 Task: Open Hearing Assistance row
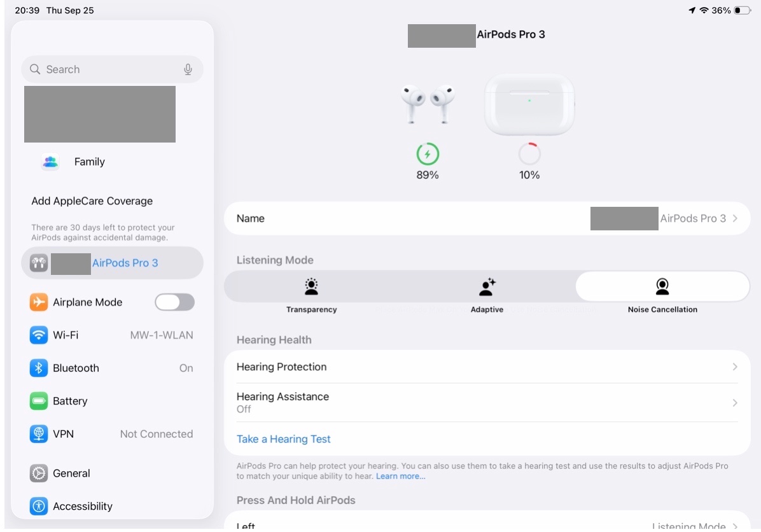tap(487, 402)
